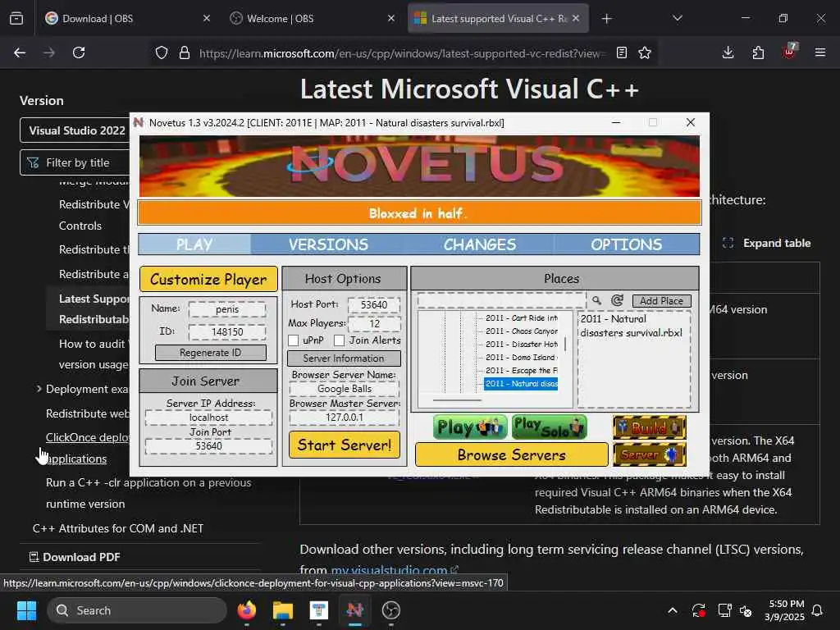This screenshot has width=840, height=630.
Task: Click Browser Master Server field
Action: click(344, 417)
